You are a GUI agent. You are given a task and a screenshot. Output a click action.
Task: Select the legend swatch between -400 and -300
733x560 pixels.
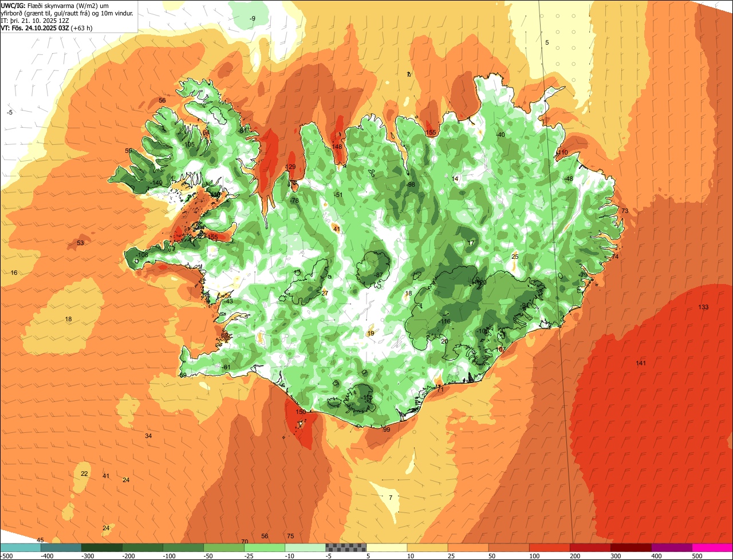(61, 548)
